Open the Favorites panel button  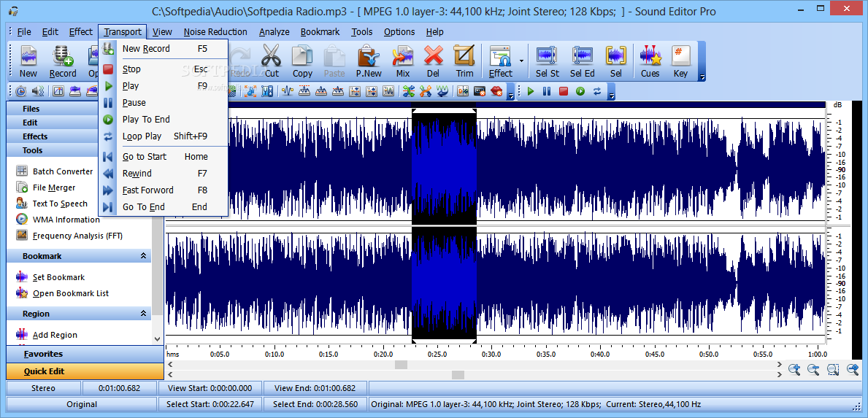85,354
